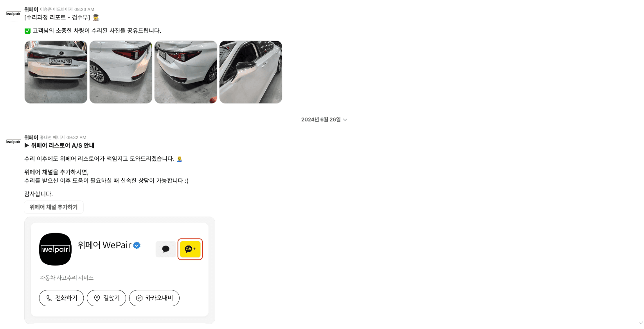Click the black chat bubble icon

(x=166, y=249)
